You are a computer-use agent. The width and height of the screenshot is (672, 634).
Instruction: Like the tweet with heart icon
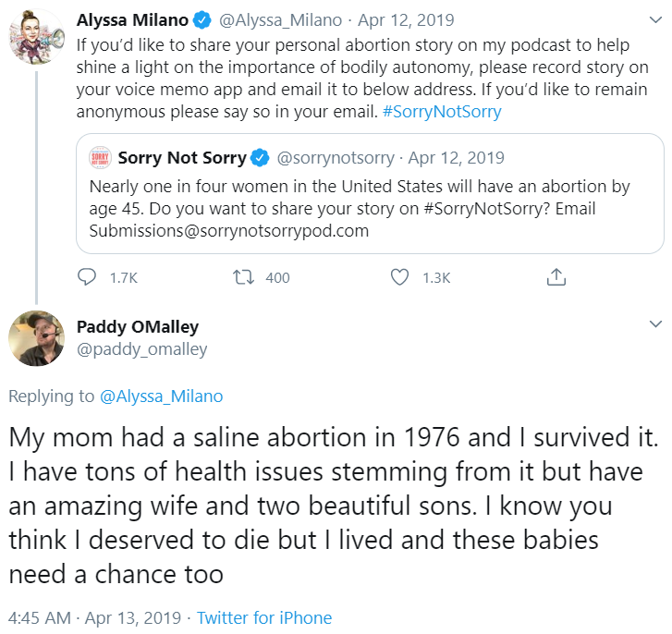coord(399,277)
